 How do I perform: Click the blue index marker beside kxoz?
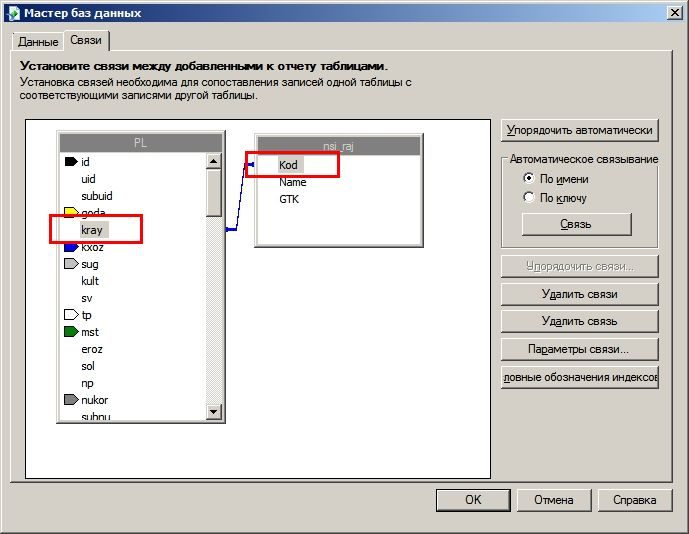point(71,247)
